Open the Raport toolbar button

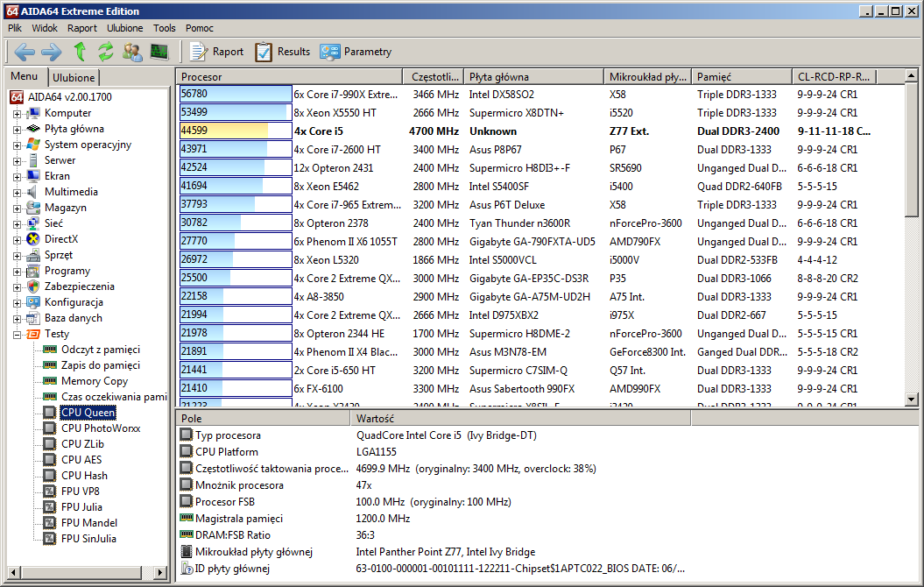[x=216, y=52]
